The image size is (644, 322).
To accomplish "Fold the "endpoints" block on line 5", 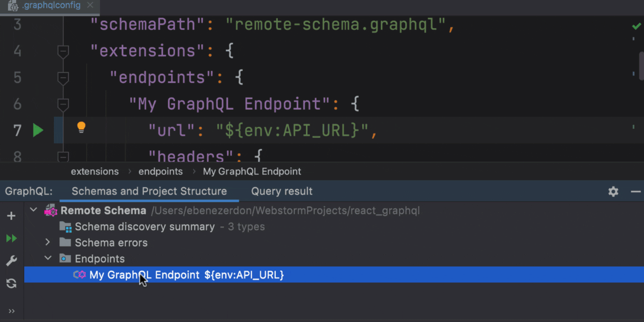I will pos(63,78).
